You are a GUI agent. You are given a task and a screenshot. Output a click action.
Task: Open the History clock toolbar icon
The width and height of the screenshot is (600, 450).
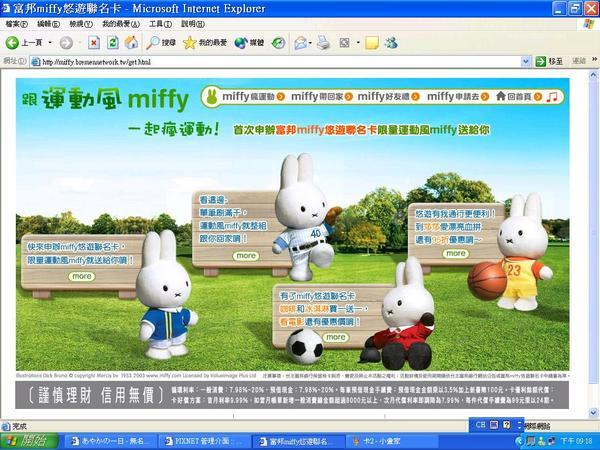pos(279,43)
